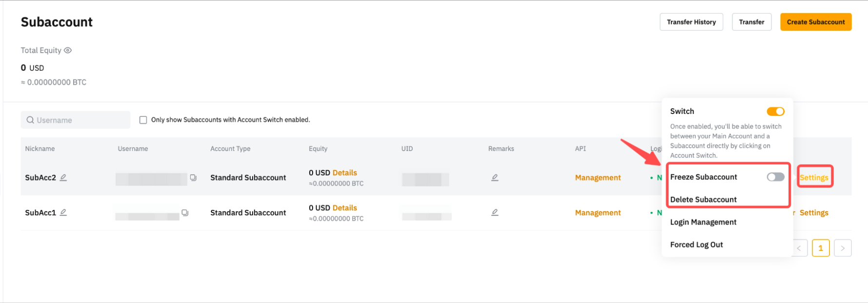The image size is (868, 303).
Task: Edit SubAcc1 nickname pencil icon
Action: click(x=63, y=212)
